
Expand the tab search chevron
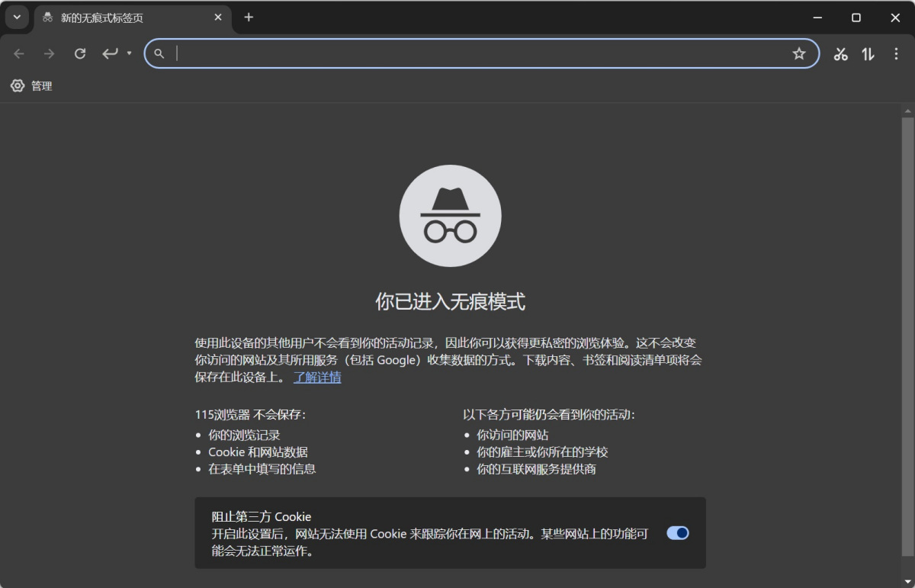17,17
